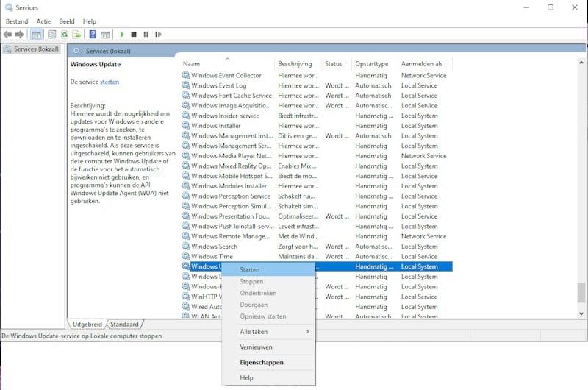Click the scrollbar up arrow in services list
Viewport: 588px width, 390px height.
pos(581,63)
